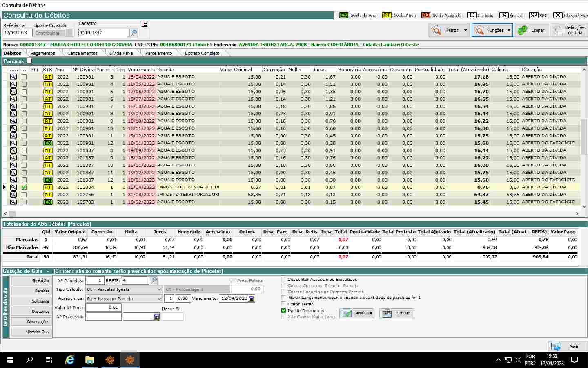Toggle the Parcelas select-all checkbox
Screen dimensions: 588x368
click(x=29, y=61)
